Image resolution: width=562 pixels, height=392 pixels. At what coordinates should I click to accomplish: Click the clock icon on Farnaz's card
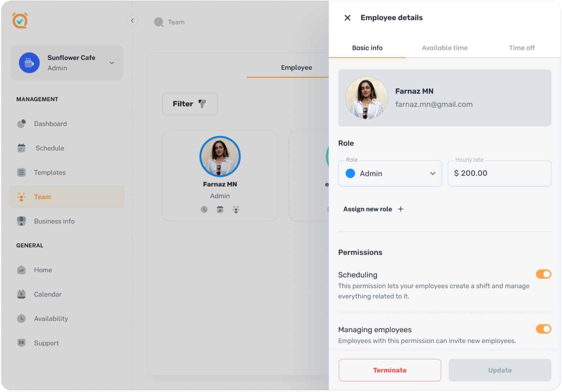[x=204, y=209]
